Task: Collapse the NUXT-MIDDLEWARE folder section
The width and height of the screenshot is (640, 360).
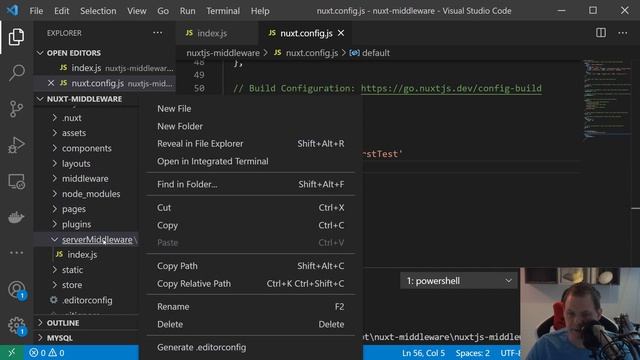Action: pos(84,99)
